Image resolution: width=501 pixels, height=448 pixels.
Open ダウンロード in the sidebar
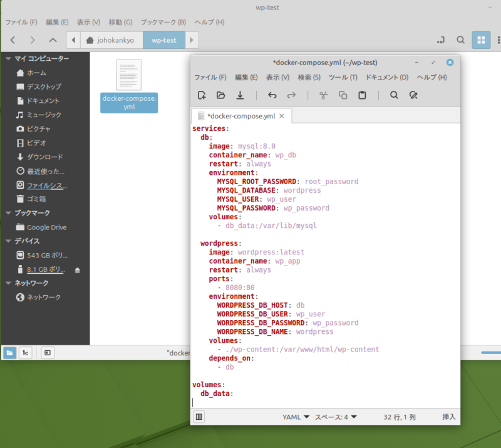click(44, 157)
